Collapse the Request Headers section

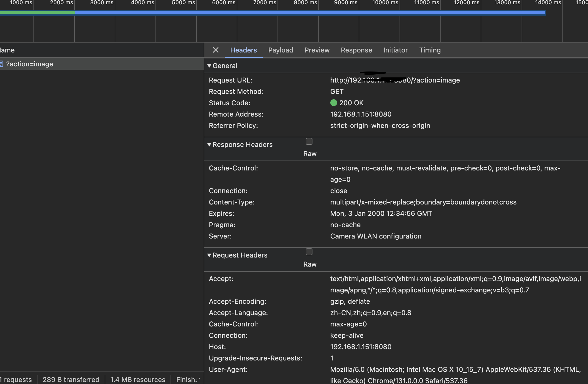pyautogui.click(x=209, y=255)
